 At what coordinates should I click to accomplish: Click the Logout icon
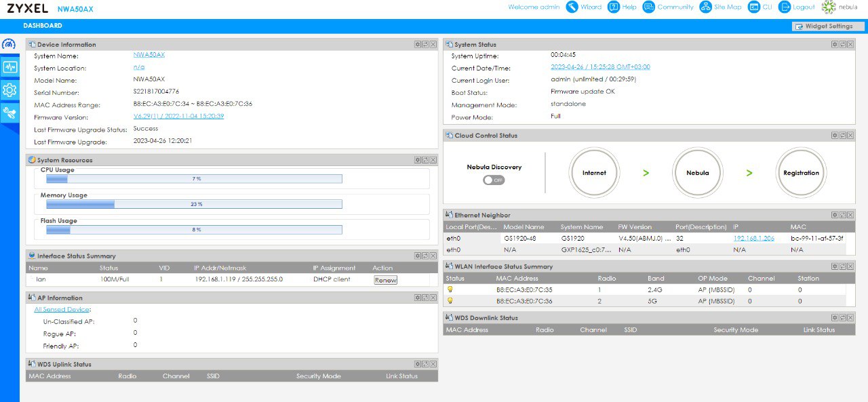785,7
